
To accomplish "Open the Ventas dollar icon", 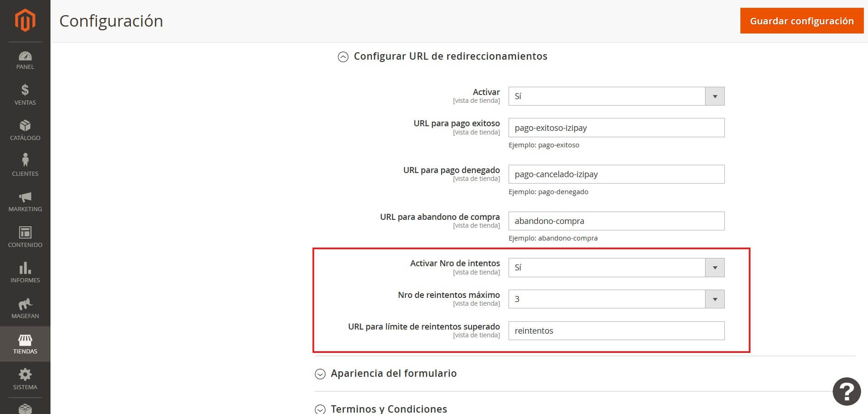I will [x=25, y=90].
